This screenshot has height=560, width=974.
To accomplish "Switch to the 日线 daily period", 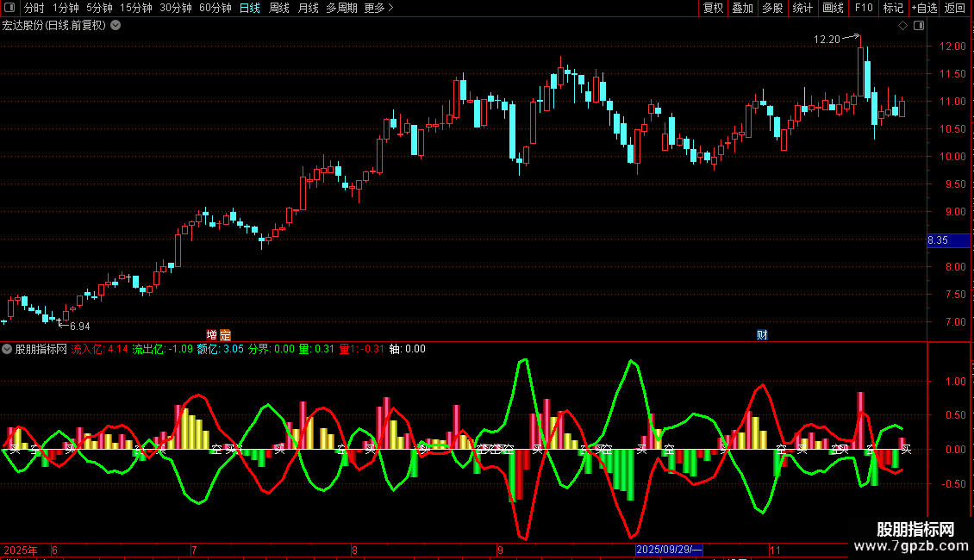I will tap(250, 9).
